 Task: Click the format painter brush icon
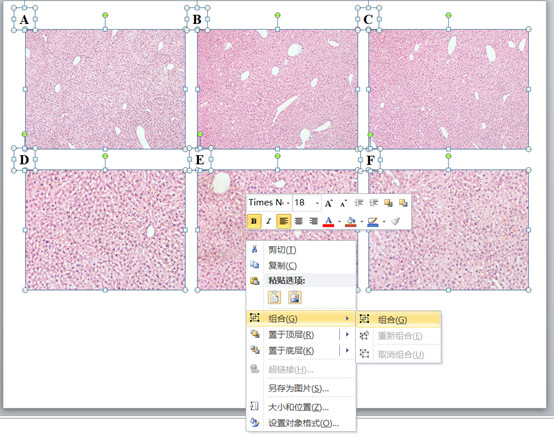(395, 222)
